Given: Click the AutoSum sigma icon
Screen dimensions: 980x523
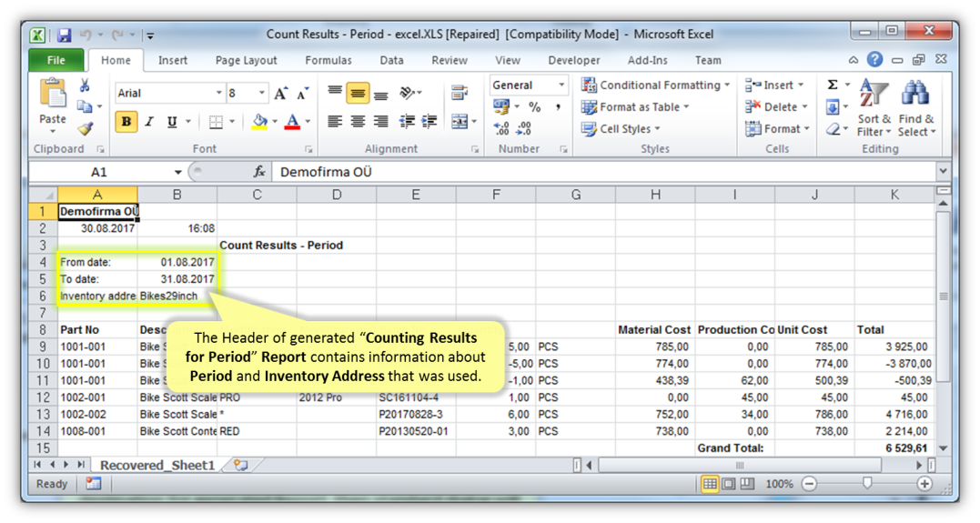Looking at the screenshot, I should click(x=833, y=85).
